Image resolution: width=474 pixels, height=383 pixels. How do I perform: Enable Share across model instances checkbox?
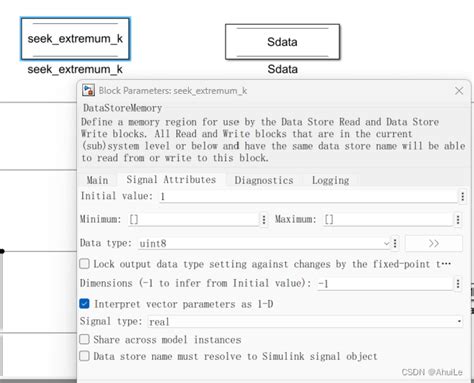point(84,339)
